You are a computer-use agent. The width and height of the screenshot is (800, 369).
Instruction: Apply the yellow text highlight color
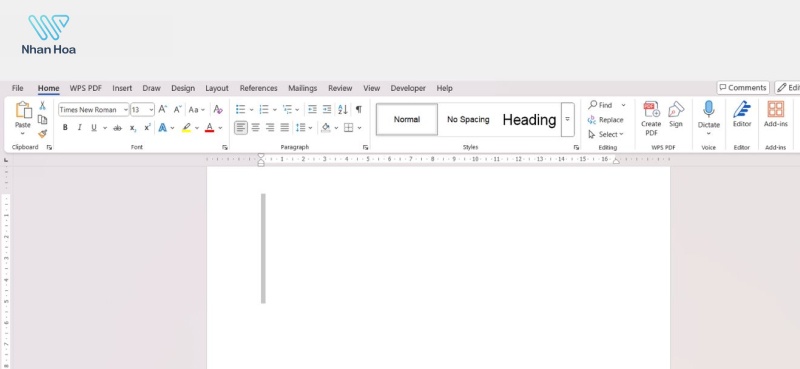[x=186, y=128]
